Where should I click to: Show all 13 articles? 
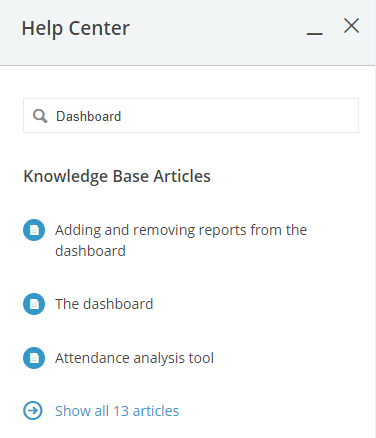point(117,411)
